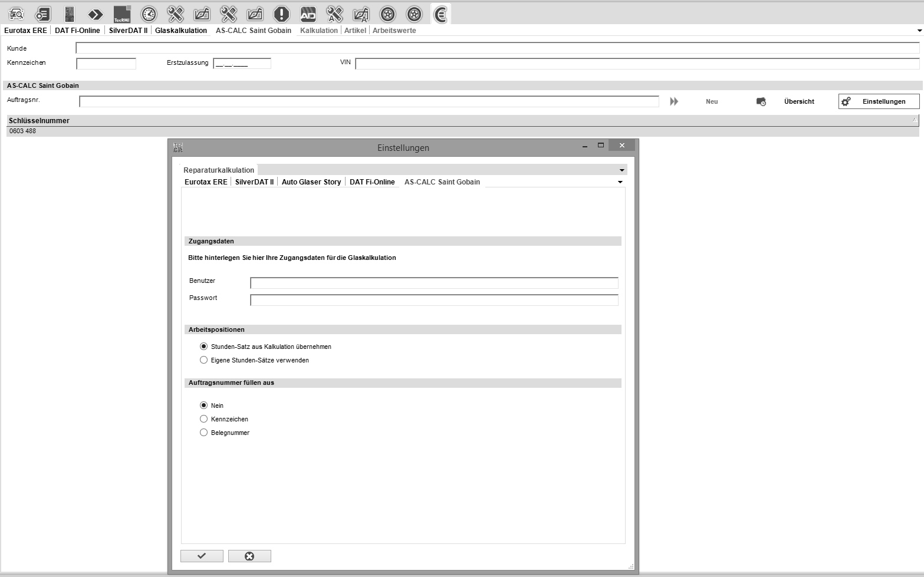This screenshot has width=924, height=577.
Task: Open the Reparaturkalkulation row dropdown arrow
Action: pos(622,170)
